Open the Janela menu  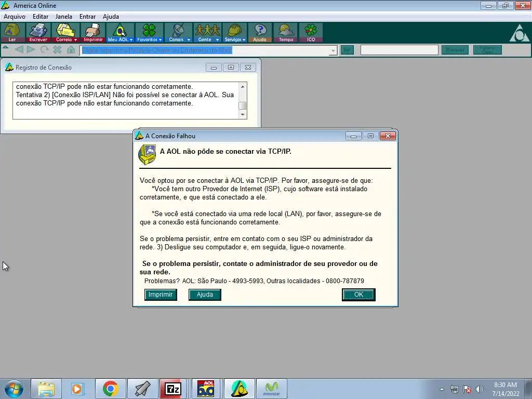64,17
